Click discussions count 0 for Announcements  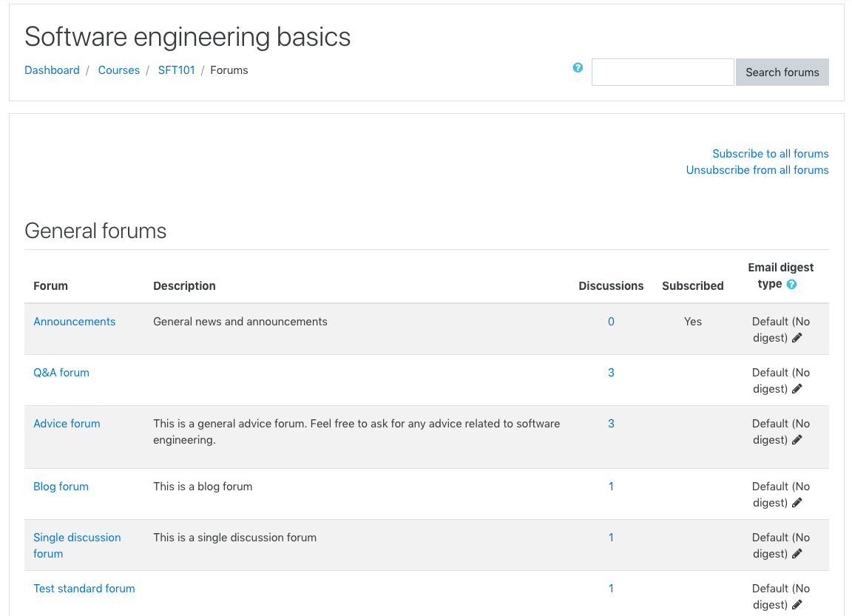coord(612,322)
